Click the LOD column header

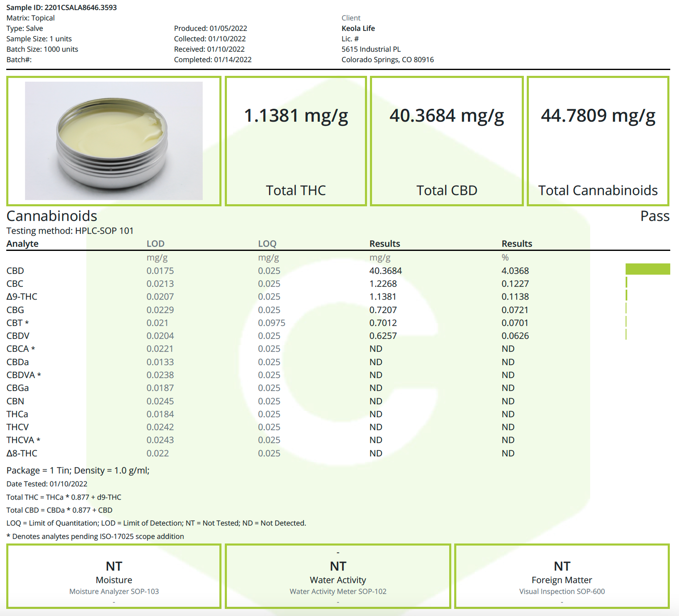tap(156, 243)
